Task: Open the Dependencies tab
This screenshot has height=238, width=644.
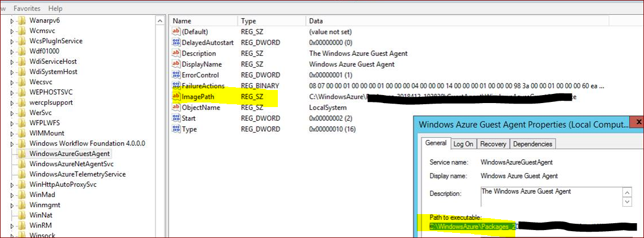Action: 532,144
